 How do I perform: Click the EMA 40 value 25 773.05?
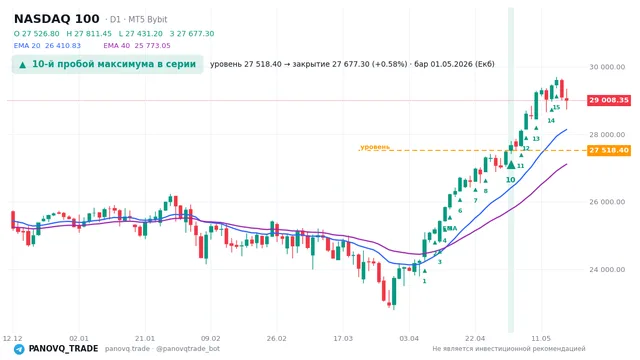(152, 46)
